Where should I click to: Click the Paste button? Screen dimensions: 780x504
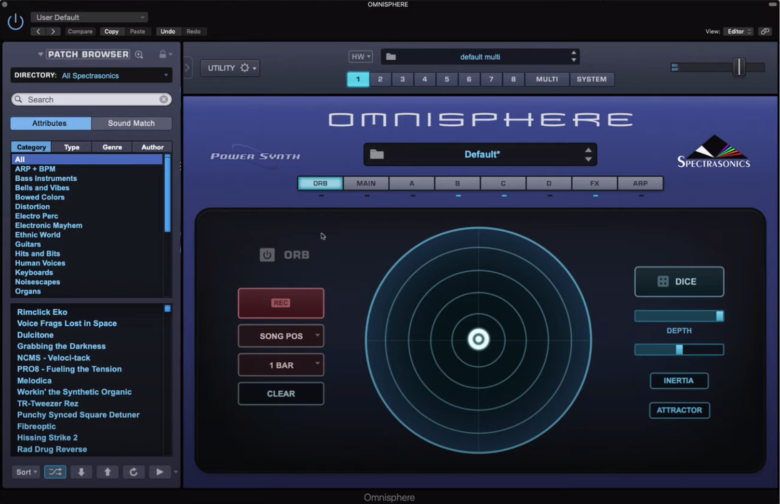(x=137, y=31)
